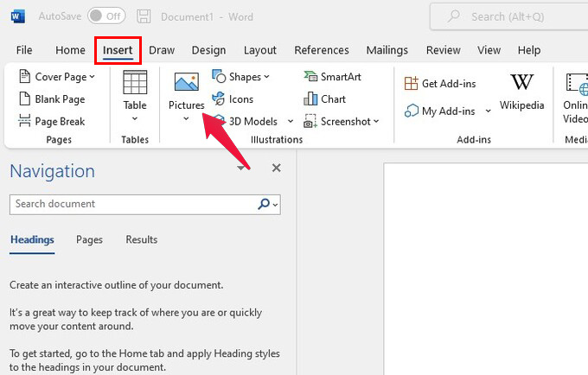Open the Mailings tab

tap(387, 50)
